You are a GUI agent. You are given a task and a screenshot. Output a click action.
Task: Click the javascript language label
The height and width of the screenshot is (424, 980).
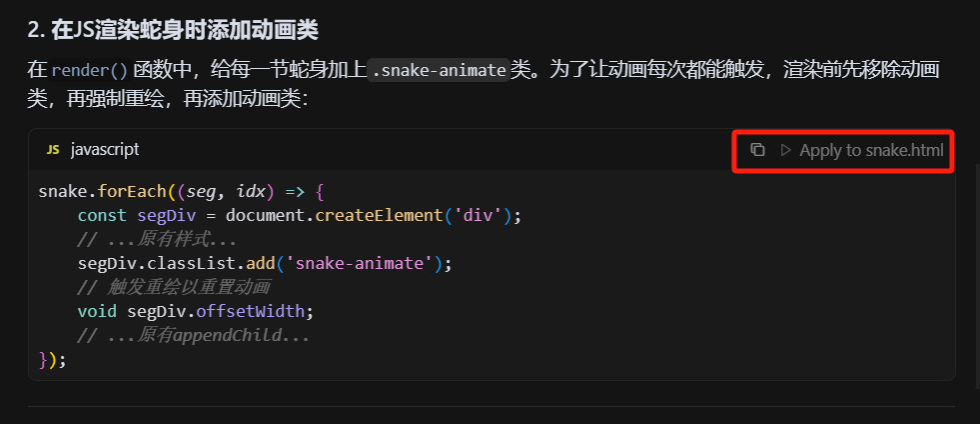pyautogui.click(x=105, y=150)
